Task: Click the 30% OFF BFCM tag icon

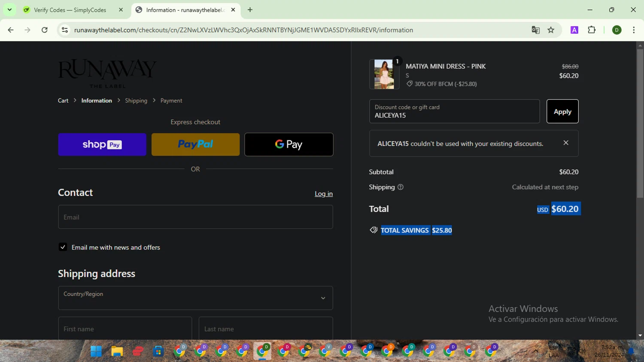Action: point(410,84)
